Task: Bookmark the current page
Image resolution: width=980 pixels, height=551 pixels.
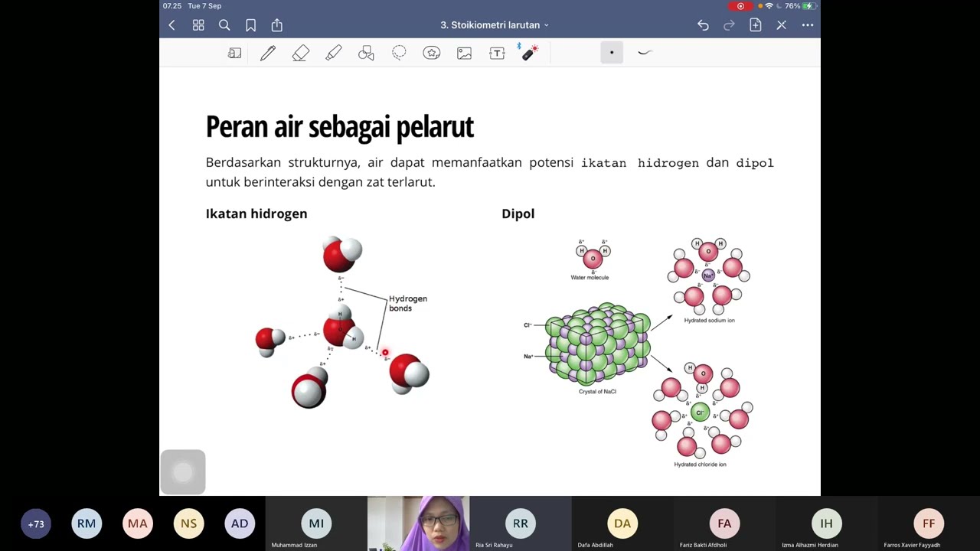Action: point(250,25)
